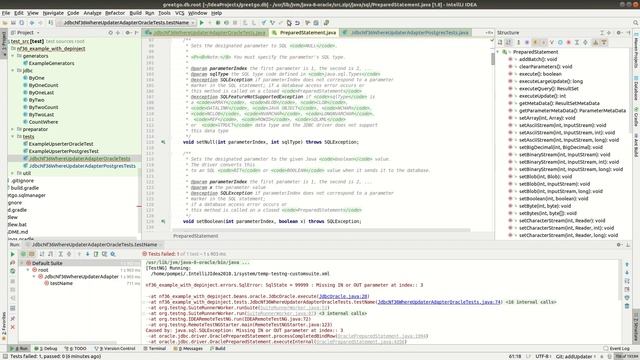Hide the Run panel with minimize icon

coord(628,245)
